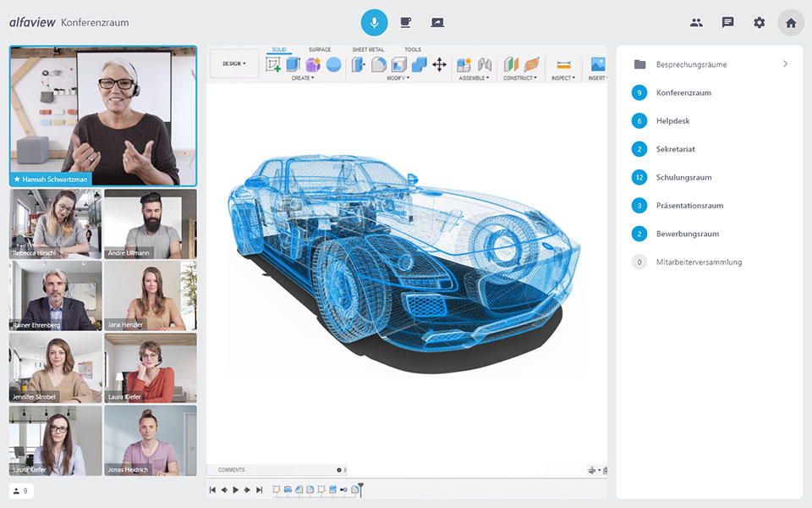
Task: Open the chat panel icon
Action: point(727,22)
